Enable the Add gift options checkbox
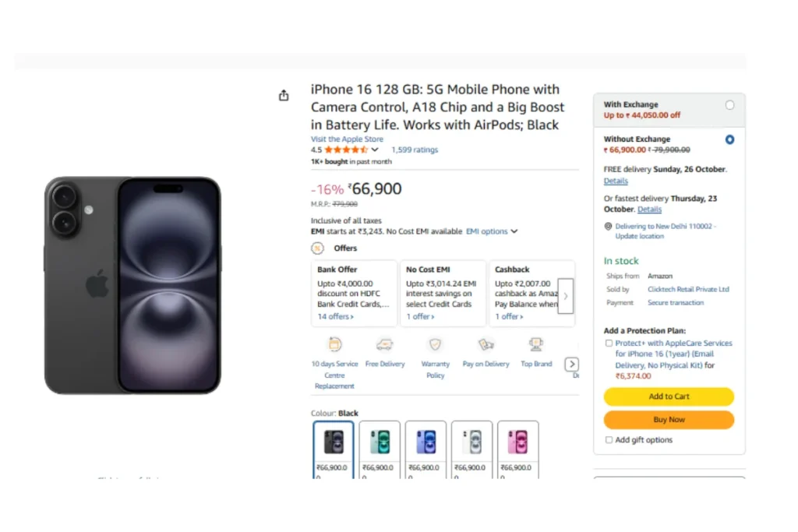 pos(609,440)
